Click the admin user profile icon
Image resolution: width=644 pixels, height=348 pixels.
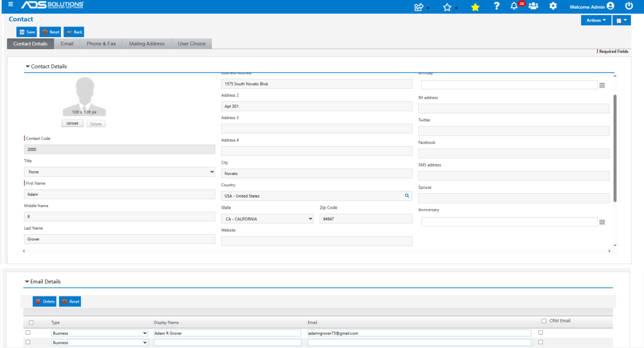(x=610, y=6)
